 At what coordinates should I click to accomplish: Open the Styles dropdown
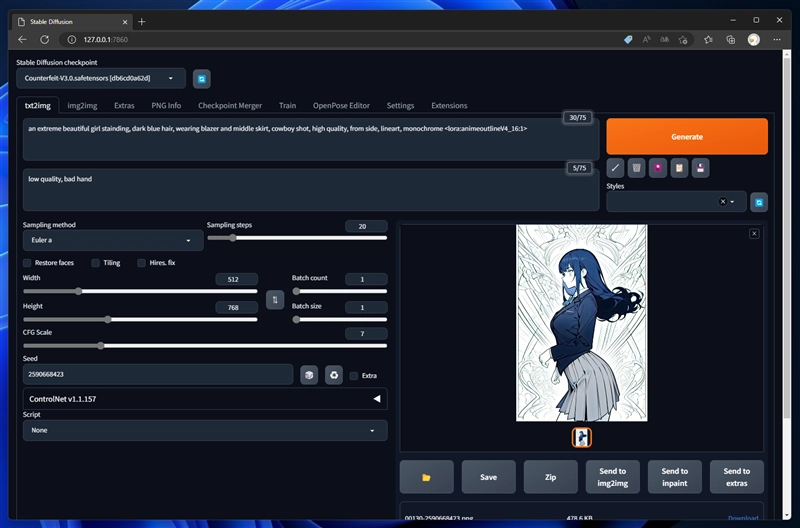677,202
